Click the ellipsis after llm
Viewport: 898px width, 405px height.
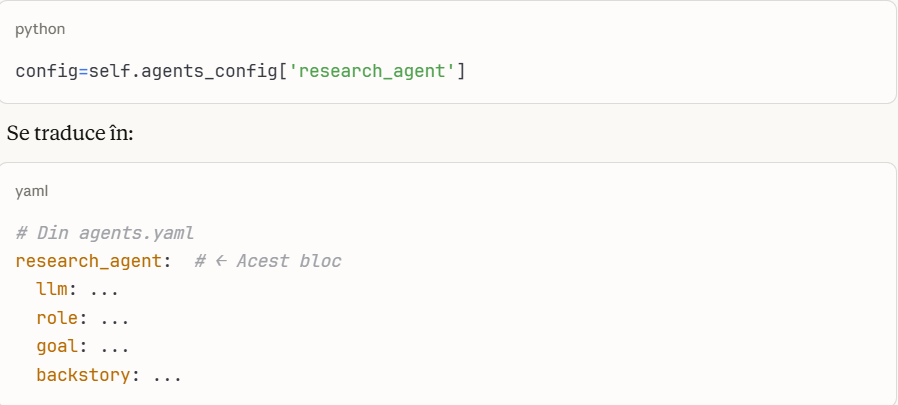(x=104, y=290)
